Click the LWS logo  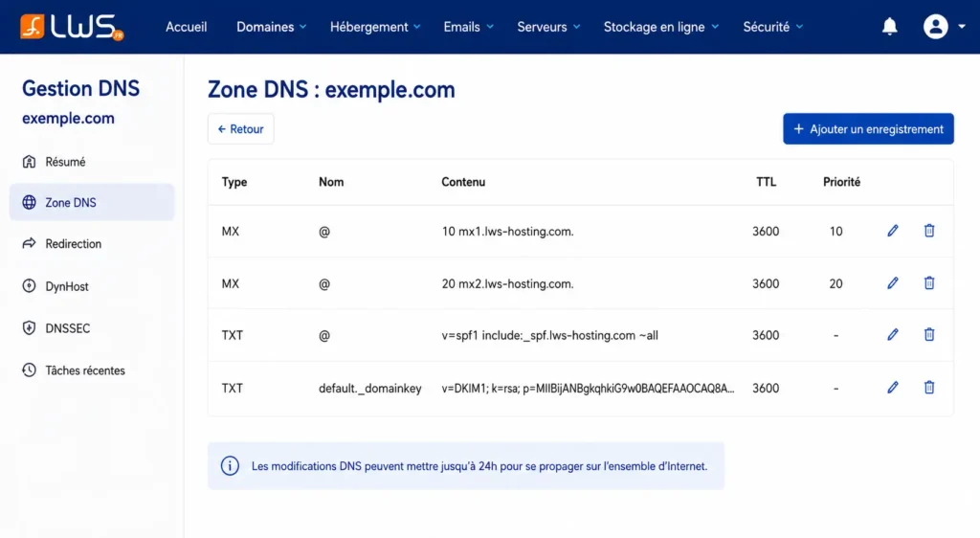[x=72, y=27]
